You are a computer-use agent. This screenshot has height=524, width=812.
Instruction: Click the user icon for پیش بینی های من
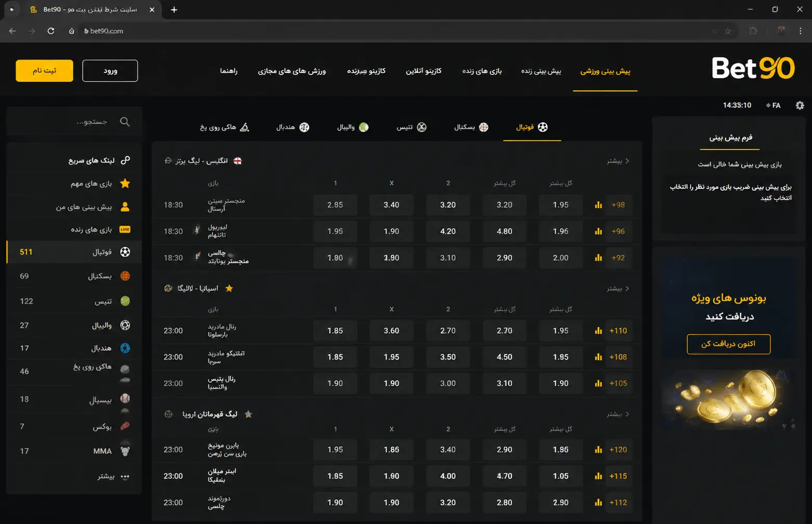[125, 207]
